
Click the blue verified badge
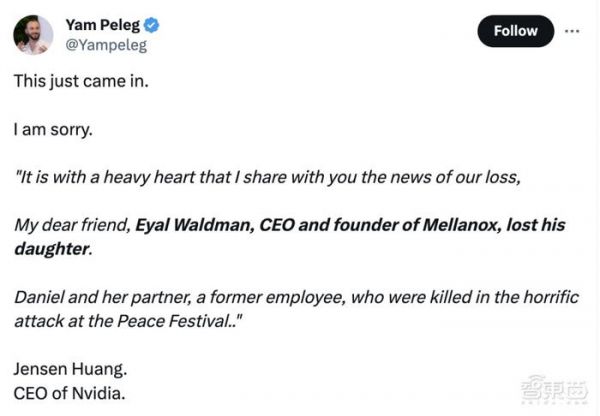click(x=151, y=25)
